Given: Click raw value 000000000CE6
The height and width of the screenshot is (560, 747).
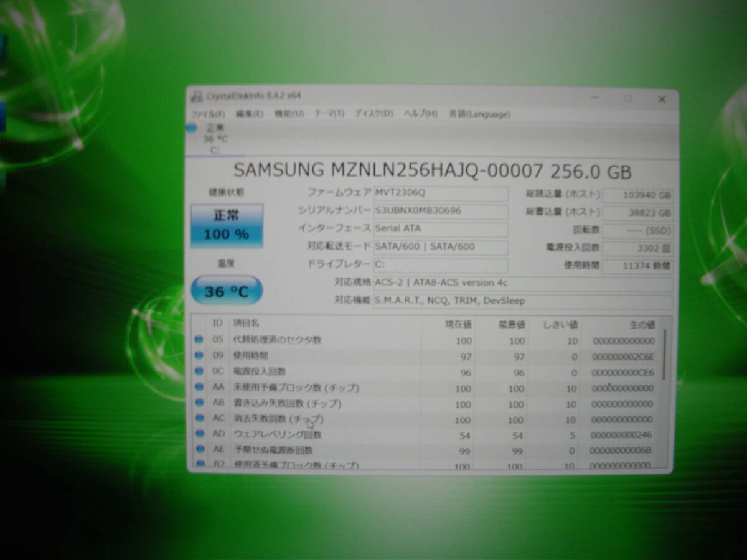Looking at the screenshot, I should [x=622, y=373].
